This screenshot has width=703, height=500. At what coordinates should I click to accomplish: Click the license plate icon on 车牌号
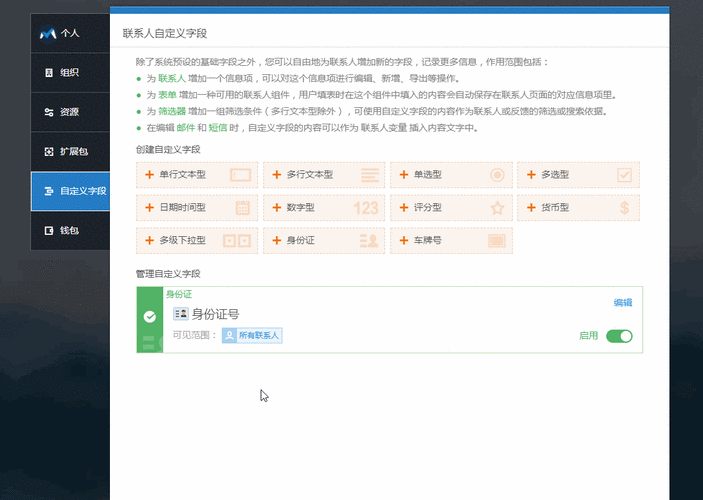click(x=497, y=241)
